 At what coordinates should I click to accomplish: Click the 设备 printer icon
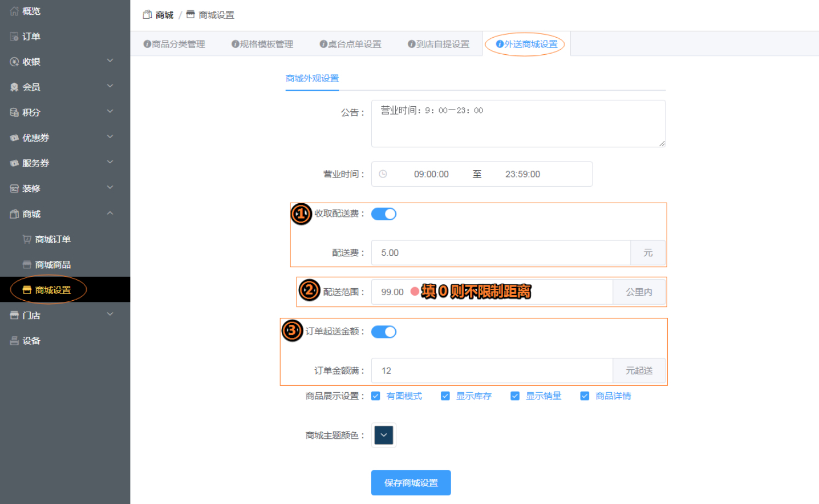[14, 341]
